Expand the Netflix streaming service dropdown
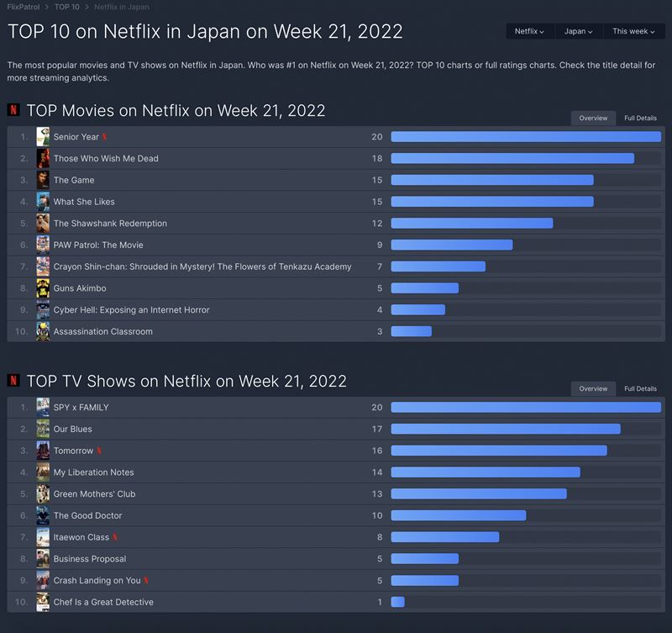This screenshot has height=633, width=672. coord(529,31)
